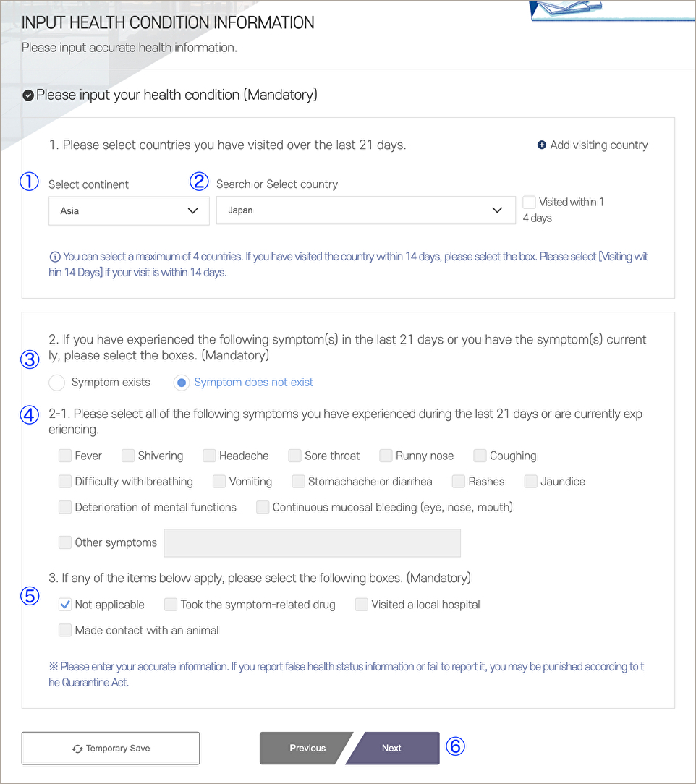Select the Symptom exists radio button
Image resolution: width=696 pixels, height=784 pixels.
tap(57, 383)
